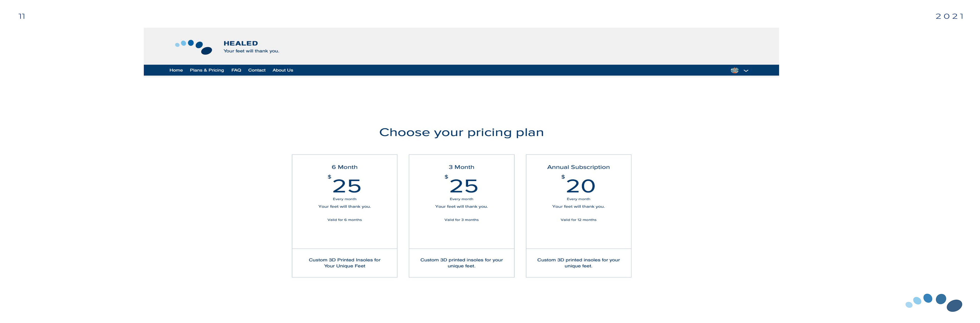
Task: Go to Plans & Pricing page
Action: [207, 70]
